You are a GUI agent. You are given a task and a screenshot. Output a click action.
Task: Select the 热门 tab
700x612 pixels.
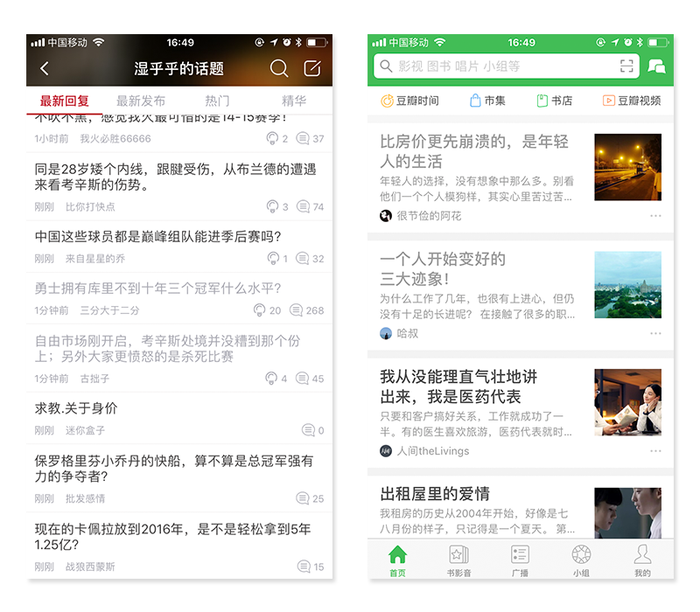(x=216, y=101)
